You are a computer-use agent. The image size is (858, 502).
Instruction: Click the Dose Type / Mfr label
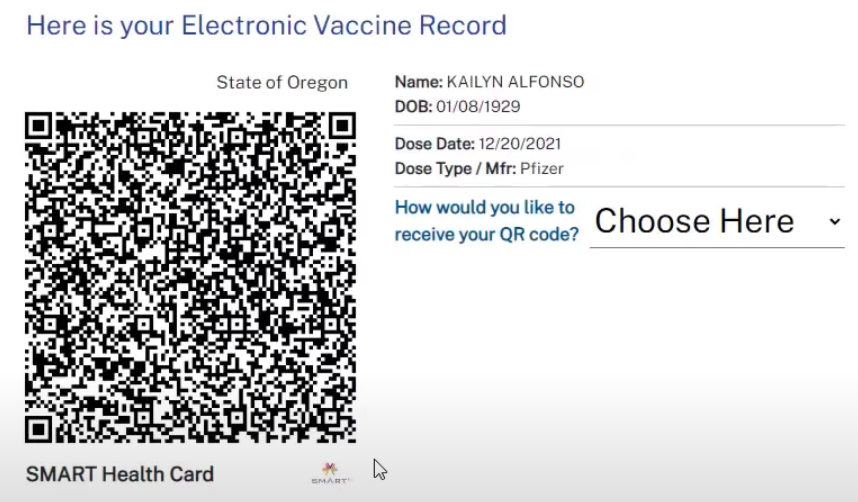click(455, 169)
